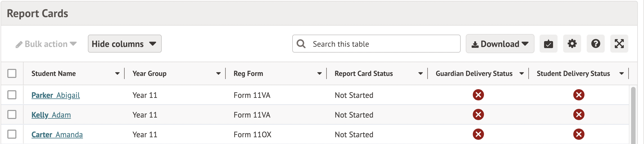Open the Hide columns dropdown
Image resolution: width=644 pixels, height=144 pixels.
tap(124, 44)
